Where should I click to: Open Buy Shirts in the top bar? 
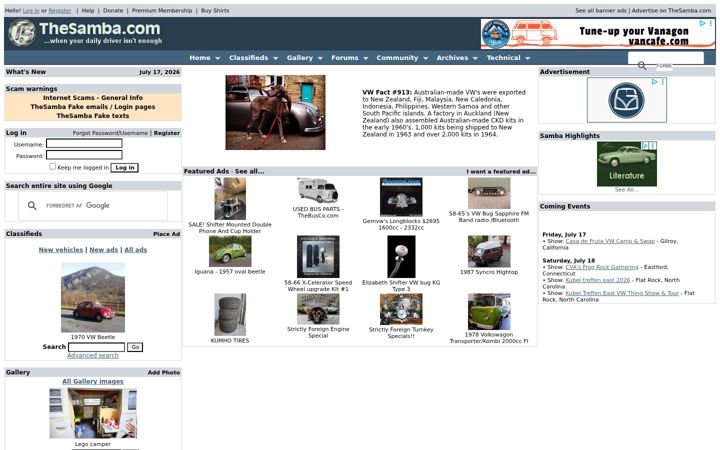(215, 11)
